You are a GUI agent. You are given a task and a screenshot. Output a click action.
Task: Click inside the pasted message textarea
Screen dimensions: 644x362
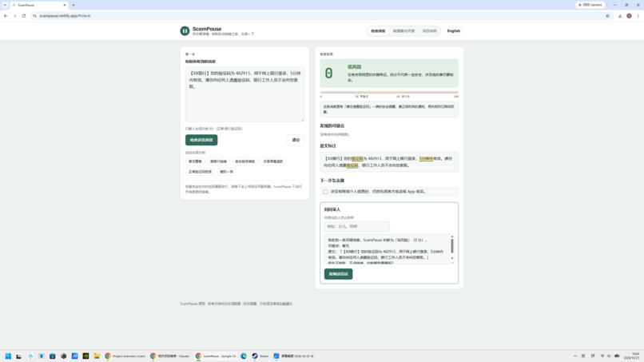click(244, 94)
